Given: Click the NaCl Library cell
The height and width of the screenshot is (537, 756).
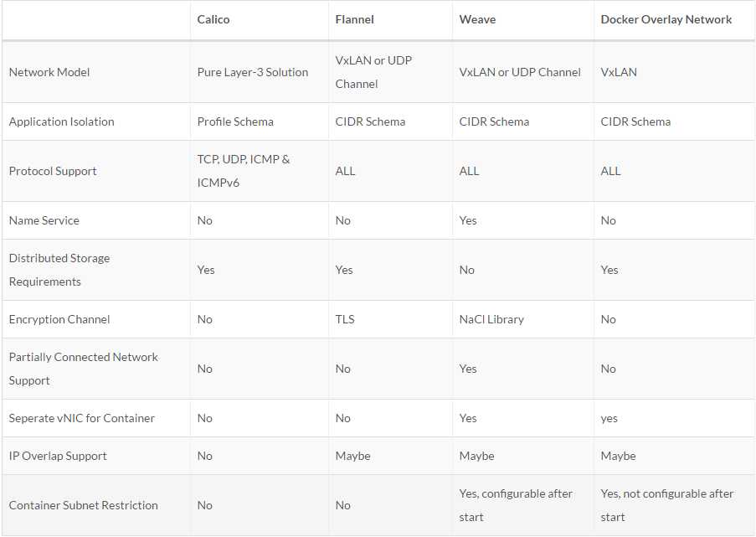Looking at the screenshot, I should click(491, 319).
